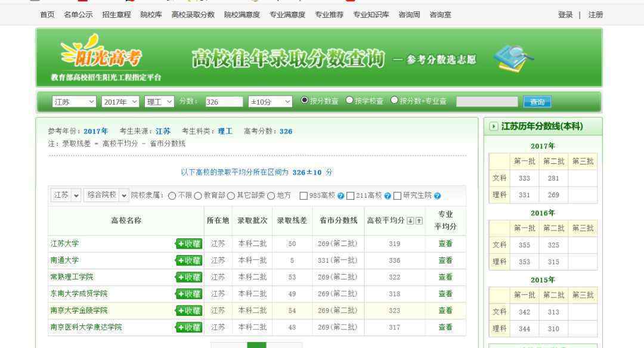The width and height of the screenshot is (644, 348).
Task: Choose 其它部委 for 院校隶属
Action: point(231,196)
